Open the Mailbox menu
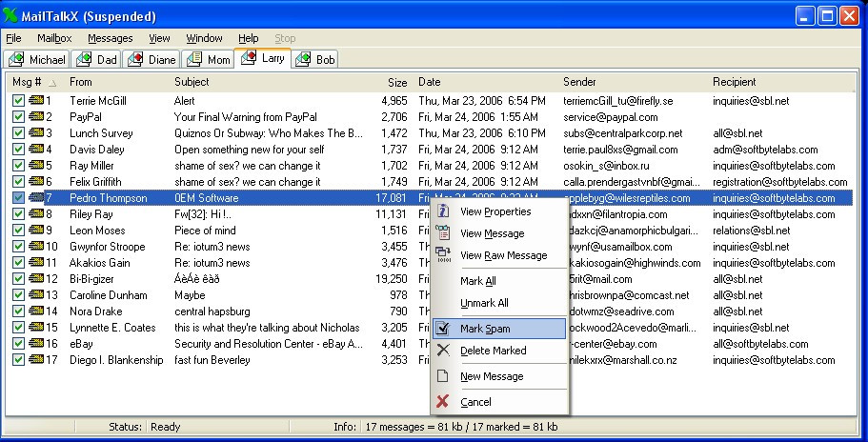 54,38
